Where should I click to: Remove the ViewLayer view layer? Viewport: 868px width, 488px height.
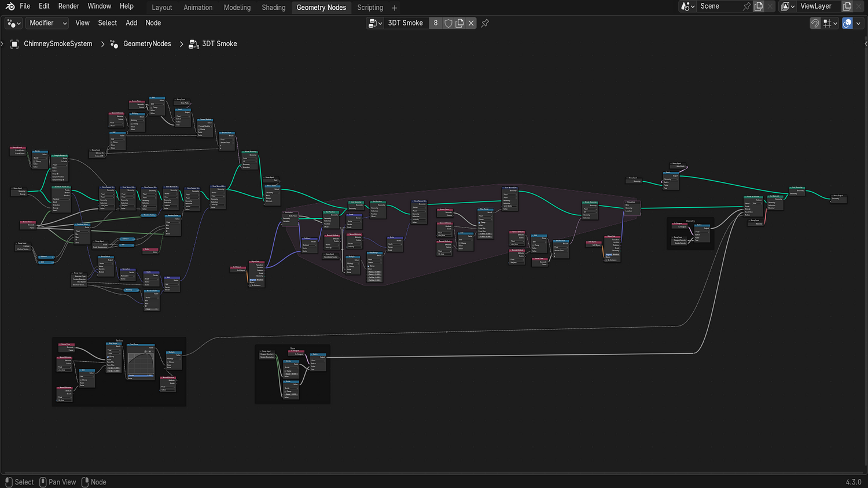click(x=859, y=6)
